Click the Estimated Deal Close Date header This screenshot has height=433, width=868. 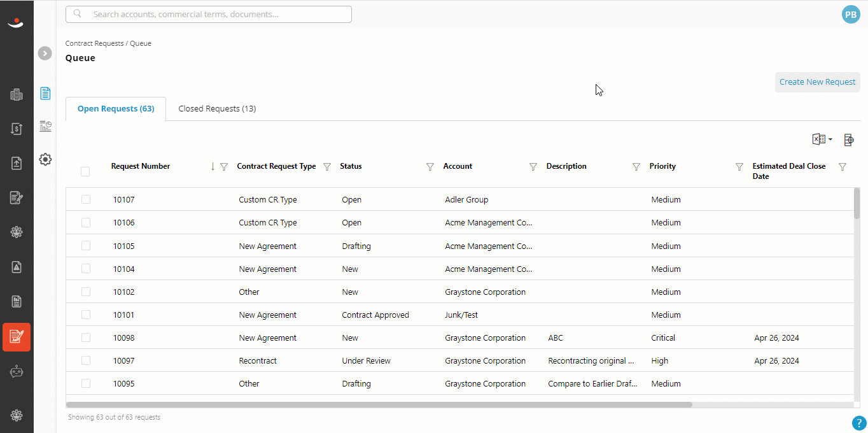pyautogui.click(x=789, y=171)
